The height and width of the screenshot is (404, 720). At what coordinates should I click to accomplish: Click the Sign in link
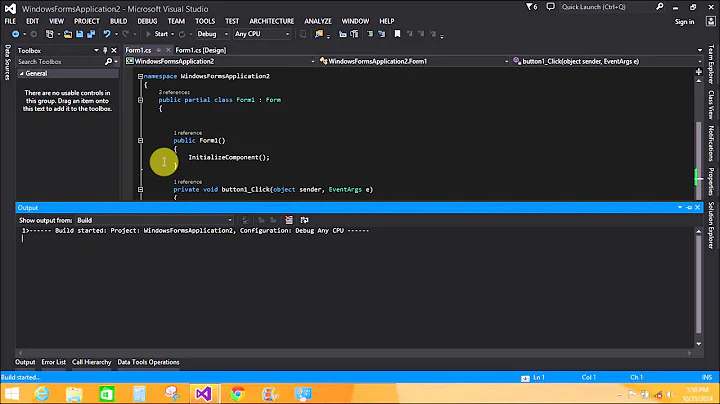click(x=684, y=22)
